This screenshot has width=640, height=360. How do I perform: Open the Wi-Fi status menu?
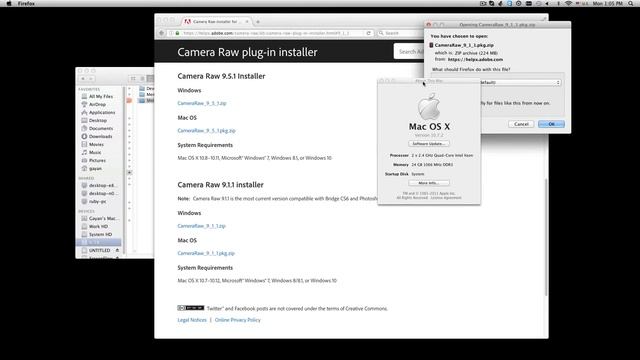tap(568, 3)
